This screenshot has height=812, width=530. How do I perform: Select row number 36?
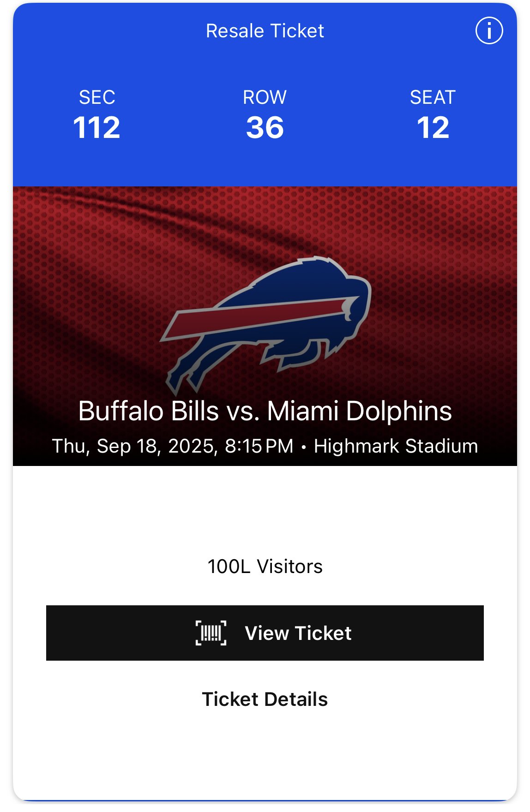(x=265, y=127)
